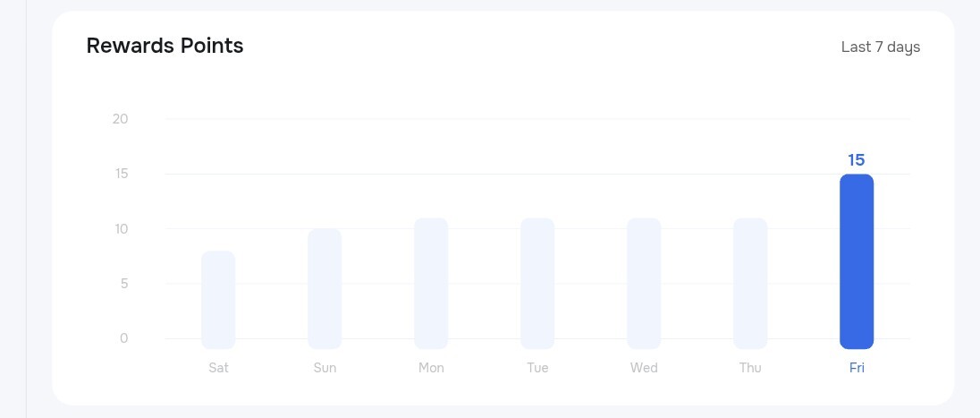Click the blue Fri axis label
980x418 pixels.
tap(857, 368)
